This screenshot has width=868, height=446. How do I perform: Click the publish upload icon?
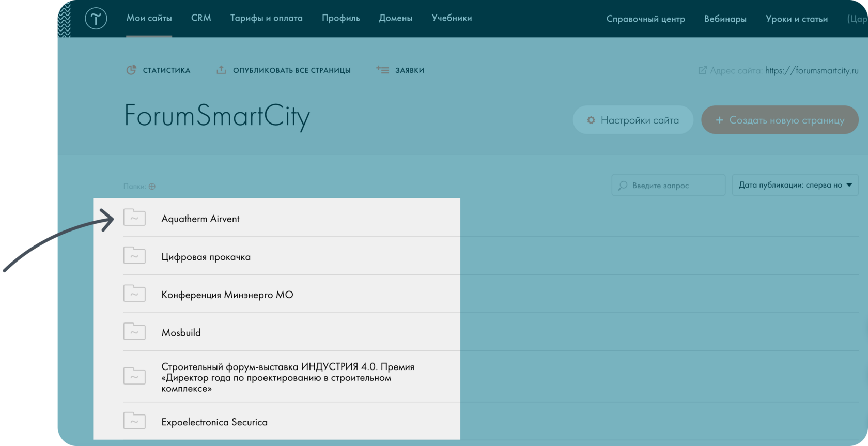coord(221,69)
